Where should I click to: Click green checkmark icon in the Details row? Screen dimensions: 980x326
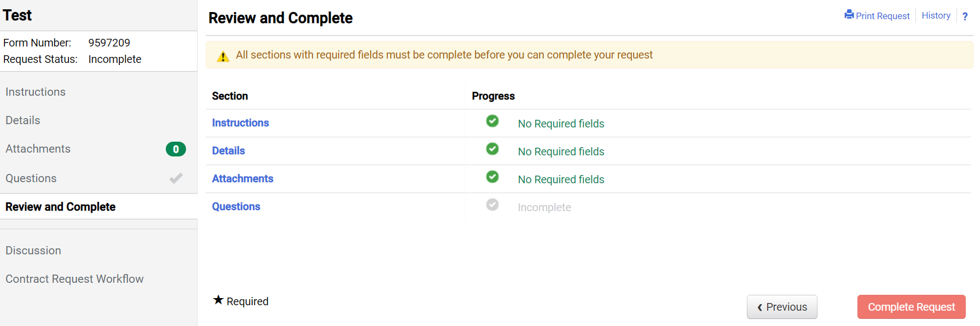492,149
